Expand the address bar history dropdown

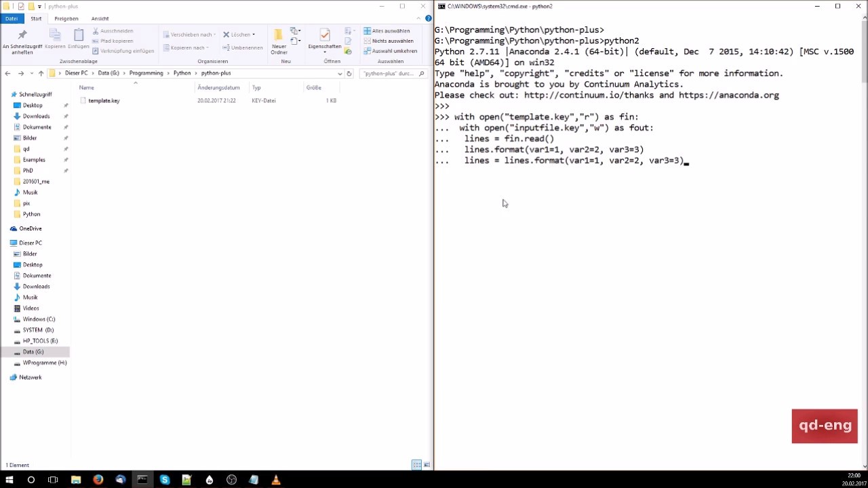tap(340, 73)
